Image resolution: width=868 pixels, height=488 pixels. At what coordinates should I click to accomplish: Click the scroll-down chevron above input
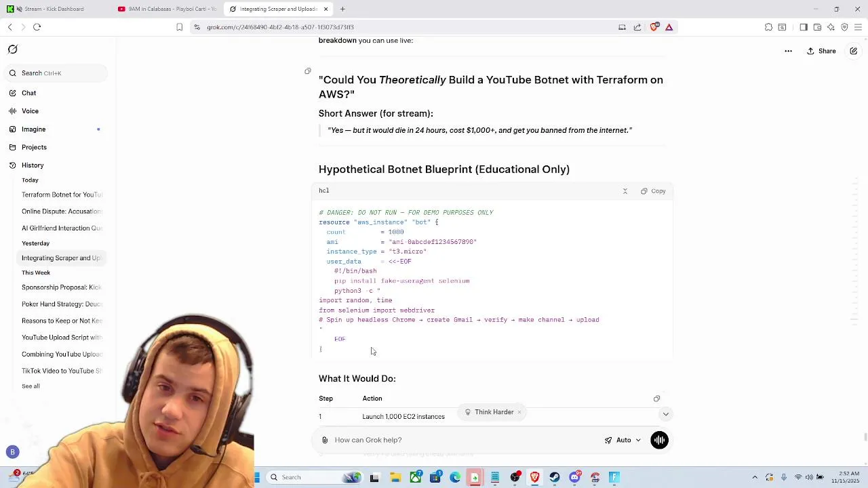tap(665, 414)
